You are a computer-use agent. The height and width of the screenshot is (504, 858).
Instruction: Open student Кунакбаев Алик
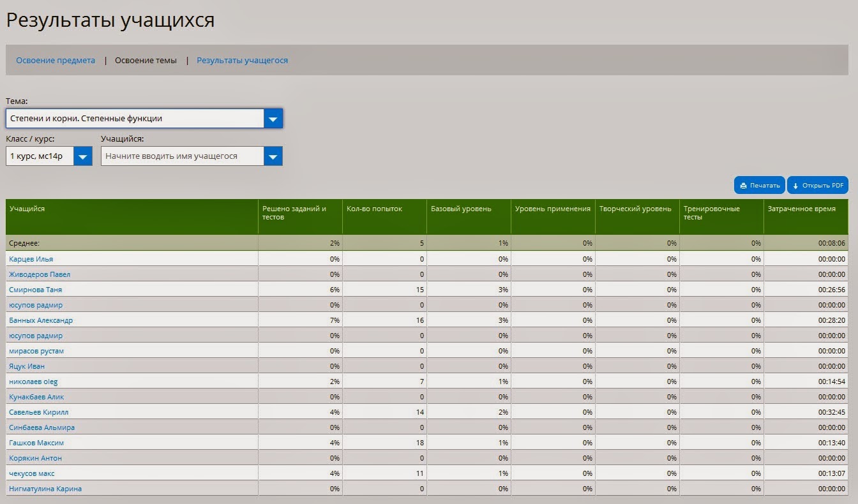coord(36,397)
